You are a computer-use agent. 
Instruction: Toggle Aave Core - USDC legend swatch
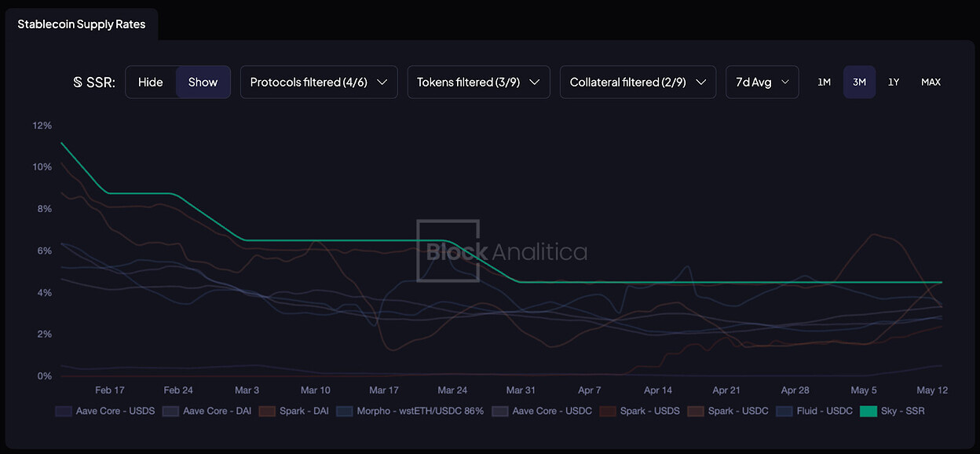click(499, 411)
